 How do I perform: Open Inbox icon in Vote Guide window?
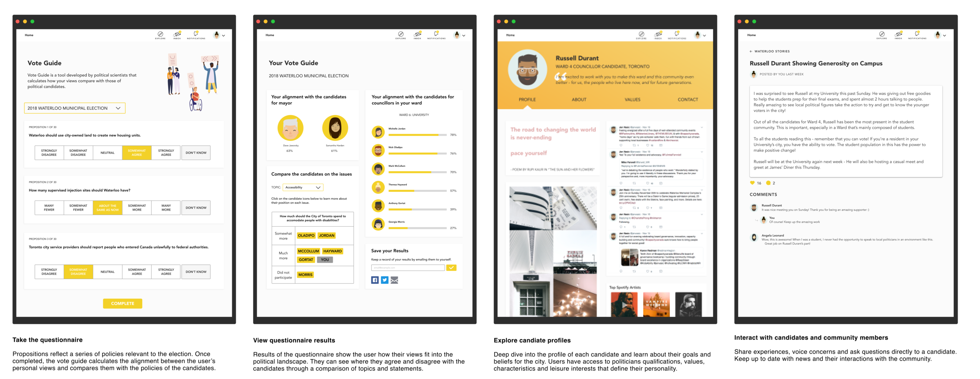(x=177, y=35)
